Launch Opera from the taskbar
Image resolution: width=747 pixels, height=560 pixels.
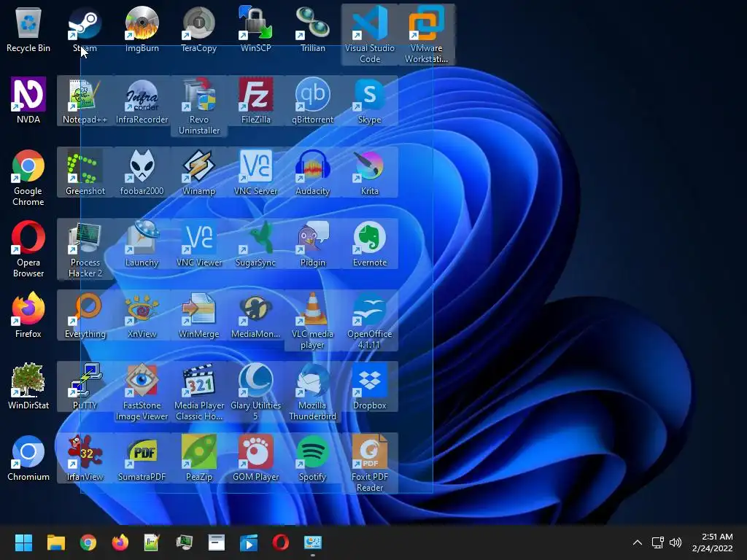(x=281, y=542)
